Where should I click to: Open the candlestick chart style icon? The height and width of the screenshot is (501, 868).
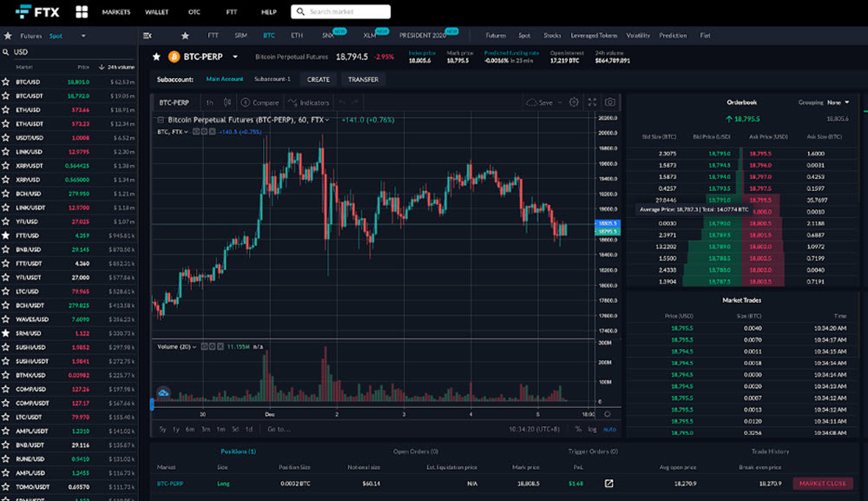click(x=227, y=102)
